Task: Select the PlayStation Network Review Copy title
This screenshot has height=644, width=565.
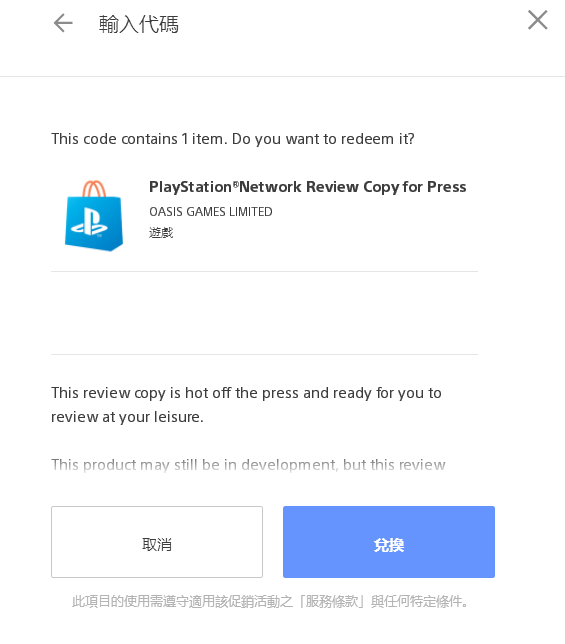Action: coord(308,187)
